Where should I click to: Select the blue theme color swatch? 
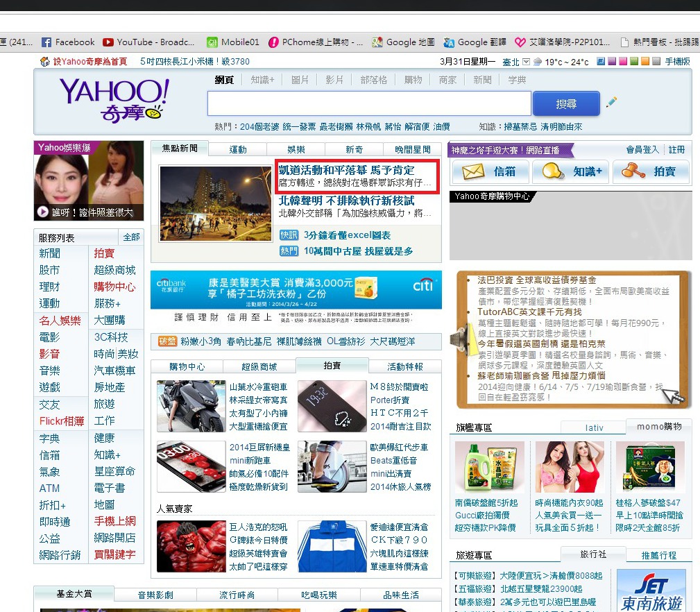[601, 61]
